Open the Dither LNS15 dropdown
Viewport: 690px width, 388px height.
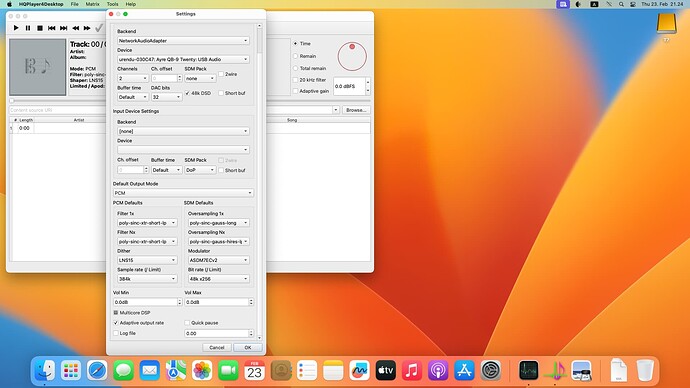tap(147, 260)
